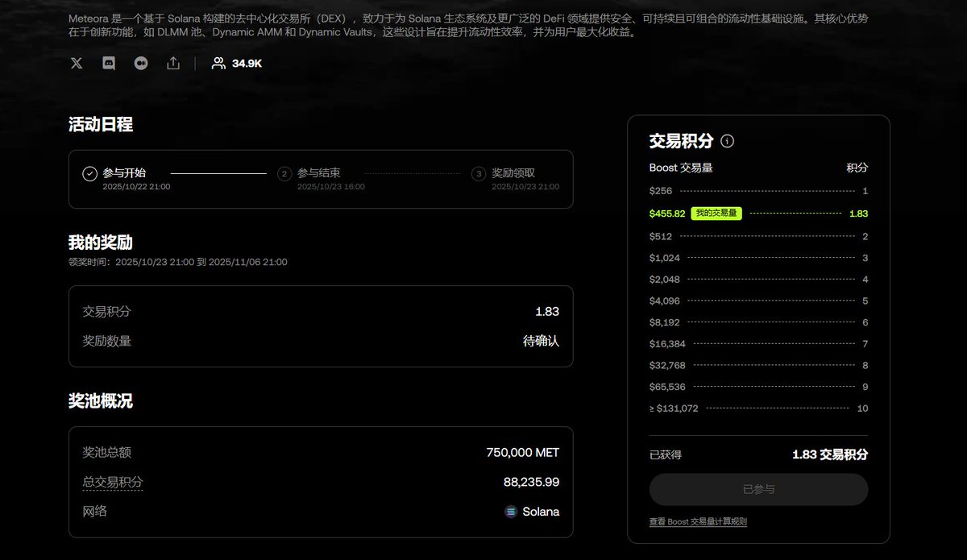Click the 网络 row label

click(x=95, y=511)
